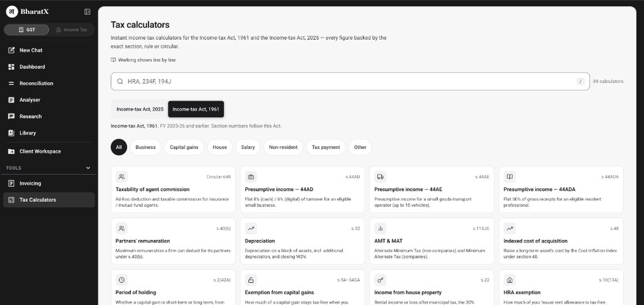Switch to GST mode

(27, 29)
